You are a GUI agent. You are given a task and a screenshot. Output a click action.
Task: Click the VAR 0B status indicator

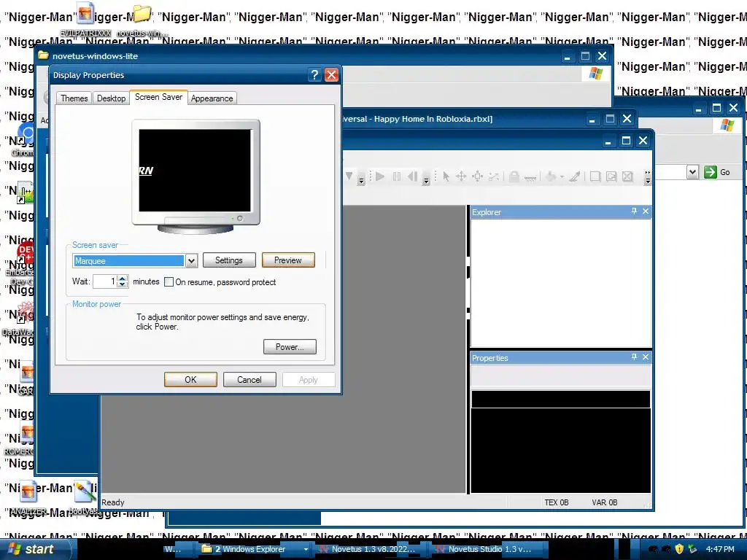[605, 502]
